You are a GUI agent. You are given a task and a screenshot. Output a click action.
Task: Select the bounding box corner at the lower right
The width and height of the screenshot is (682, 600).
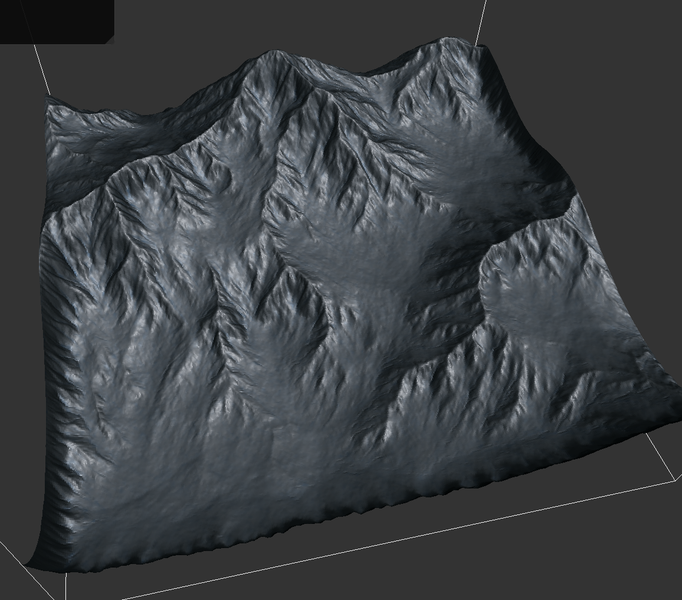(x=676, y=478)
